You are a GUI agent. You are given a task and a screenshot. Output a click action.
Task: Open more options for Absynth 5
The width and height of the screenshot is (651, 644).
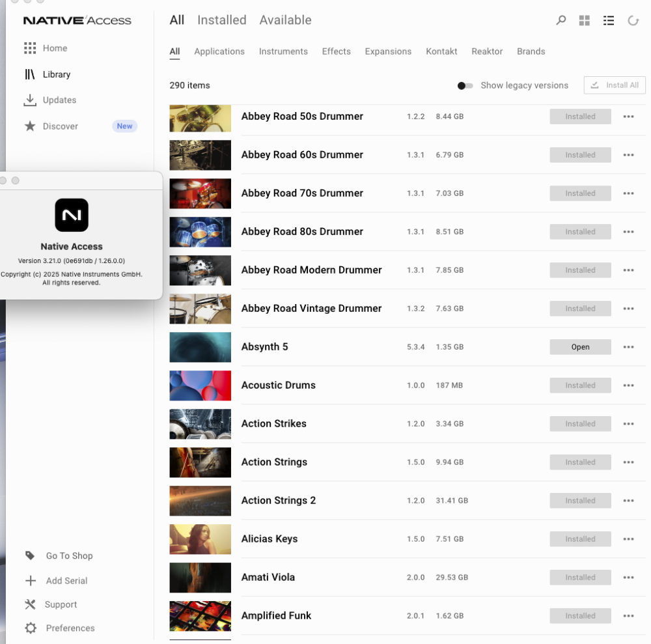click(629, 347)
